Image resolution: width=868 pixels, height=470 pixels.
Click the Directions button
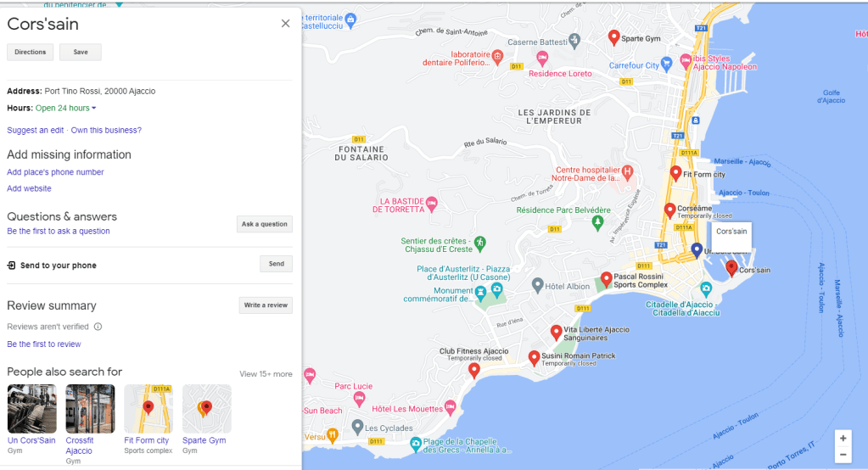(x=31, y=53)
